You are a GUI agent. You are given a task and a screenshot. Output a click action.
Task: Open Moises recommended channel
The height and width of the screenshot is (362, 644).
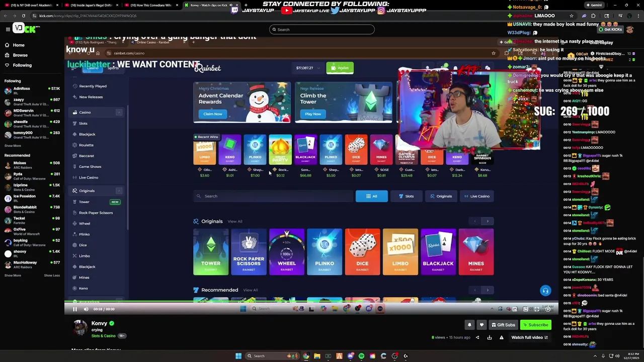coord(32,165)
